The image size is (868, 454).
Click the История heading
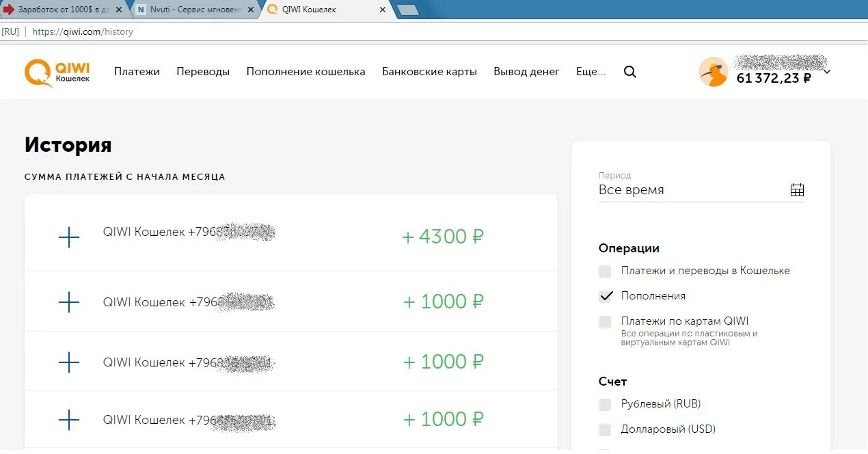click(x=68, y=145)
